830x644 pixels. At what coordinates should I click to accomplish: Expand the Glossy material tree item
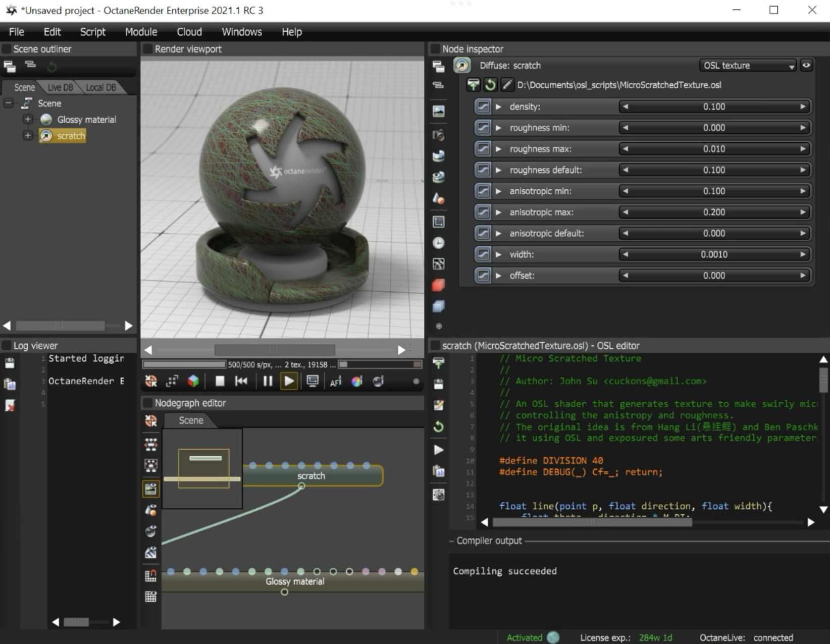[x=28, y=120]
